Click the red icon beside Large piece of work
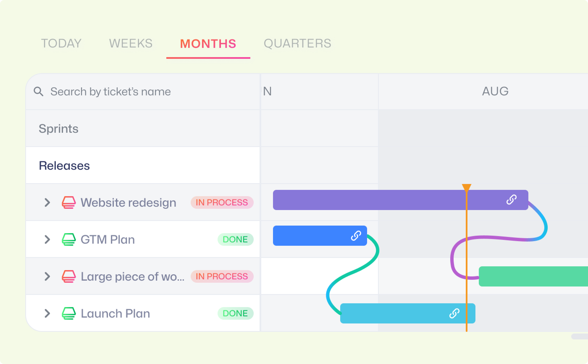 tap(69, 276)
